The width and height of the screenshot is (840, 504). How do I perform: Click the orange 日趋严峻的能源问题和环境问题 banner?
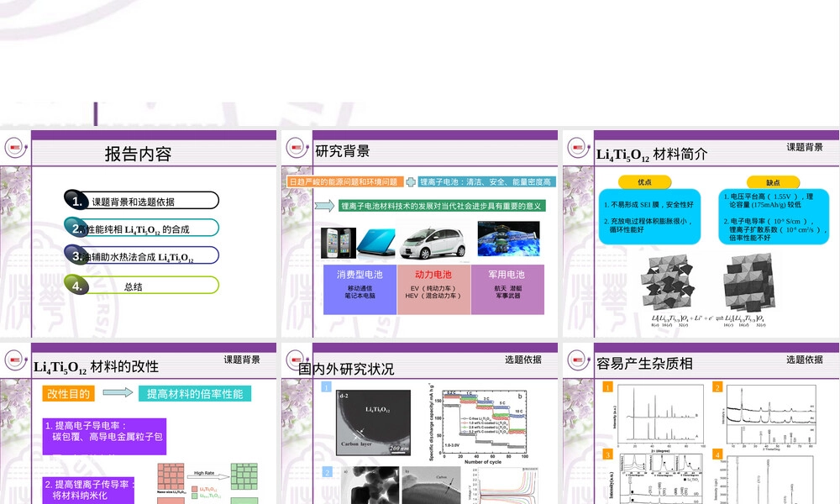[344, 182]
